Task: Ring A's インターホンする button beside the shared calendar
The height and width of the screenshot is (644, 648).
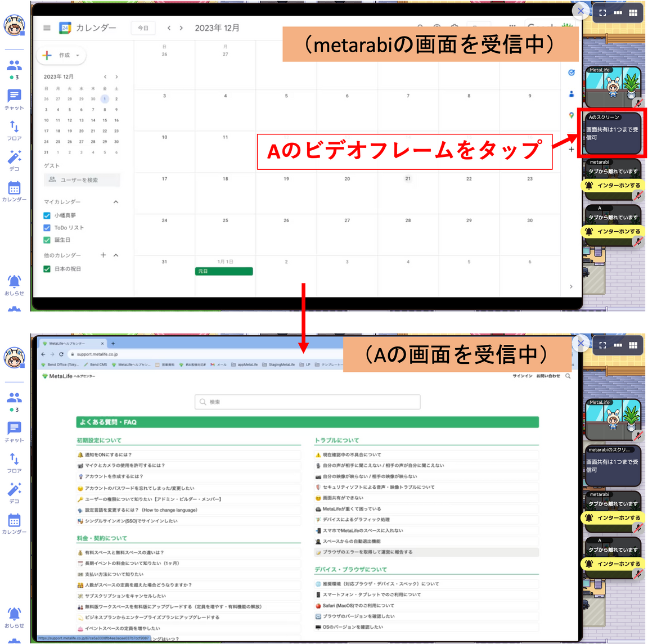Action: point(614,231)
